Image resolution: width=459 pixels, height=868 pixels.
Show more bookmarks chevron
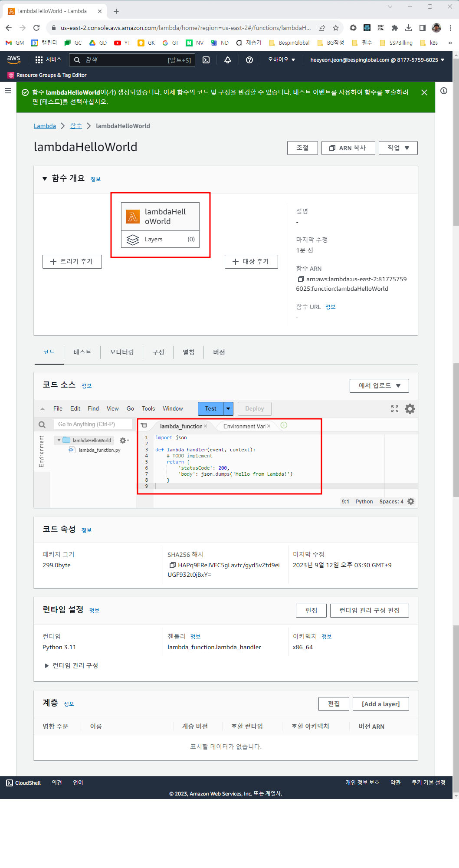coord(450,43)
